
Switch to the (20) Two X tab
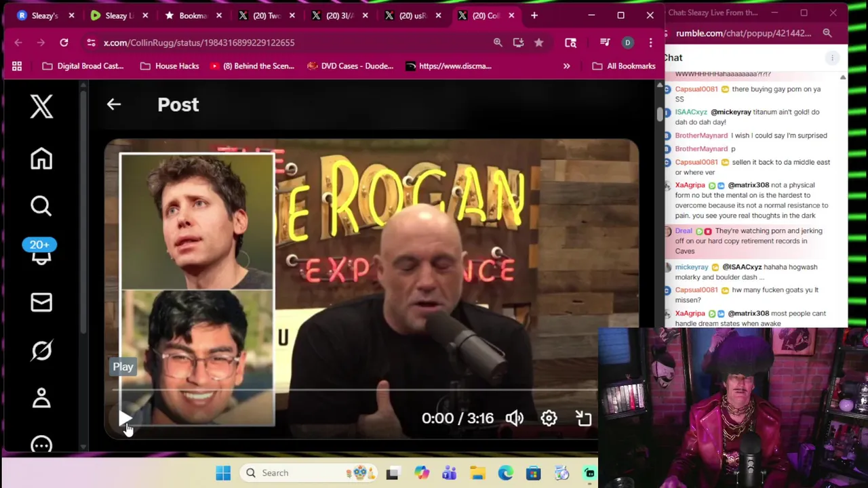tap(265, 15)
